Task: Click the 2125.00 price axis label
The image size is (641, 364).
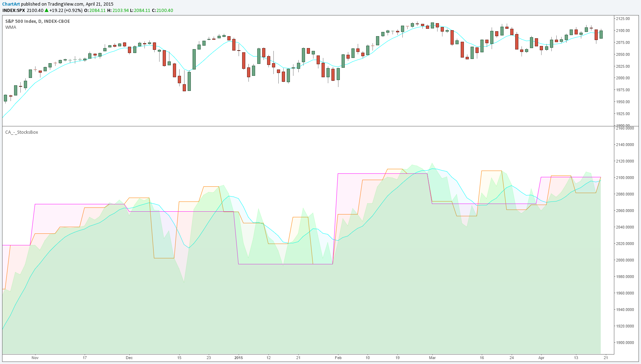Action: pyautogui.click(x=623, y=19)
